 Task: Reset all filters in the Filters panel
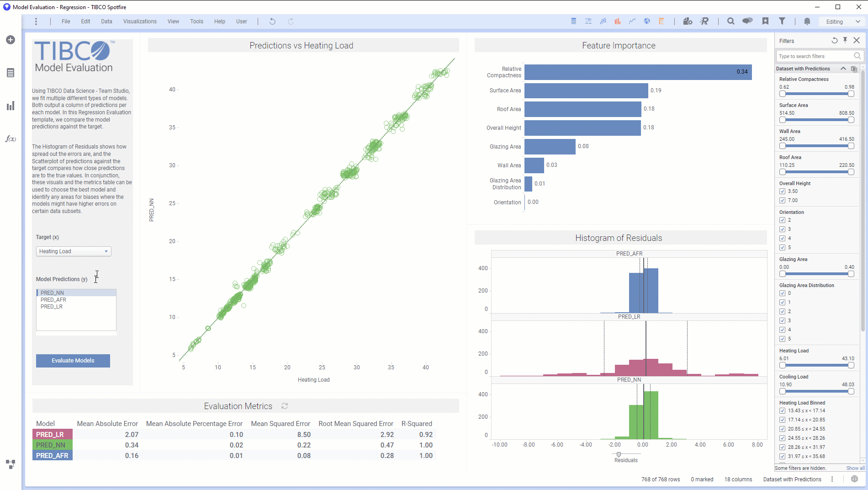pos(834,41)
